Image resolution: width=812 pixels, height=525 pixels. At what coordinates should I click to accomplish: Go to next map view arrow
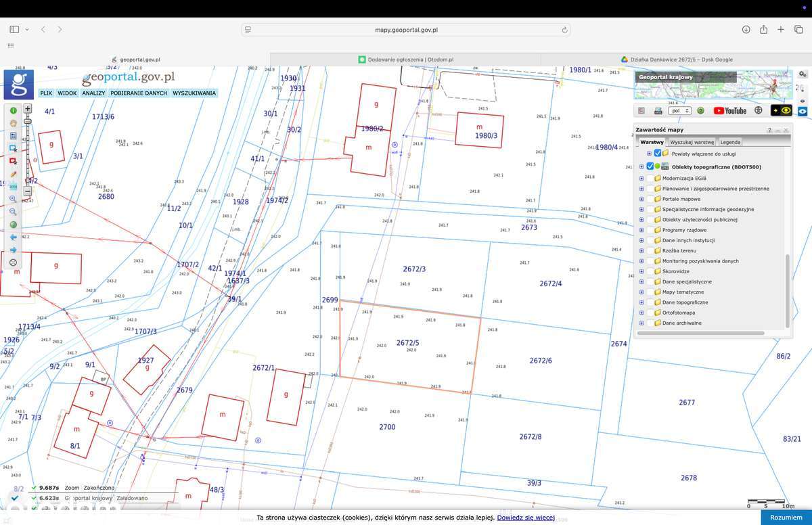point(14,250)
